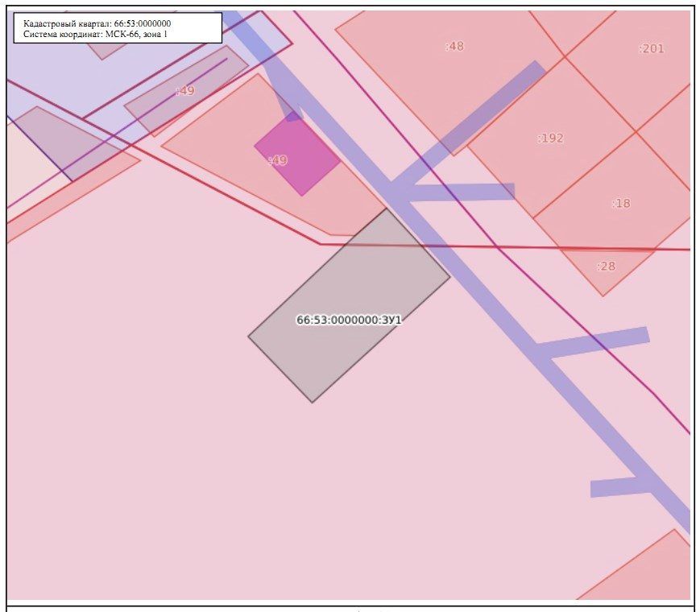Click the ":49" label beside the magenta square
The height and width of the screenshot is (612, 700).
[x=278, y=160]
